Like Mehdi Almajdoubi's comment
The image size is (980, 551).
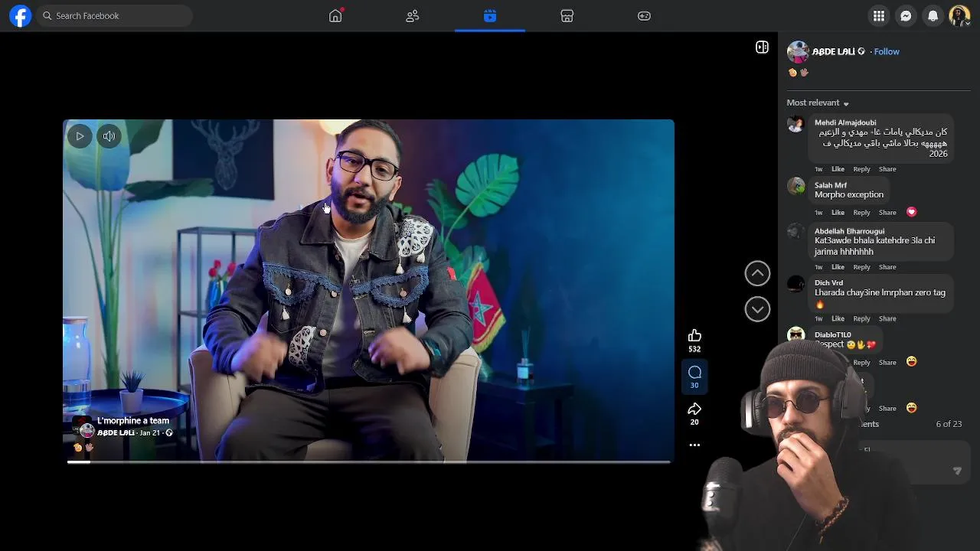point(838,169)
